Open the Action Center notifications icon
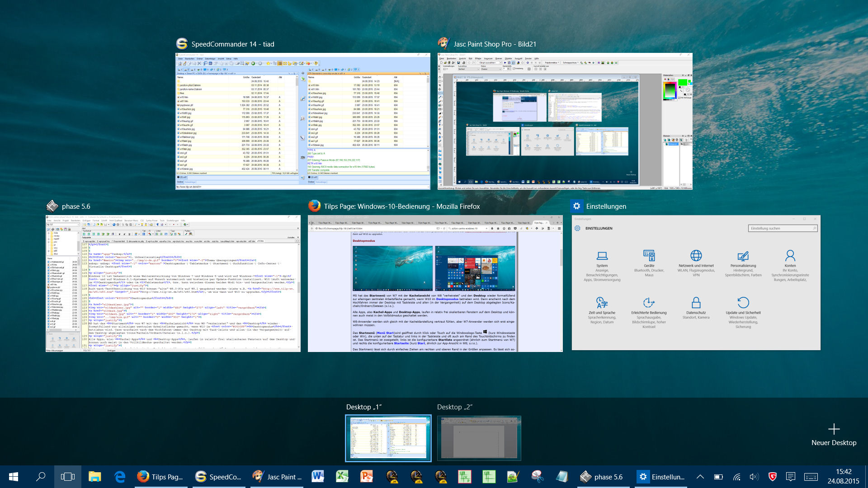The image size is (868, 488). point(791,477)
